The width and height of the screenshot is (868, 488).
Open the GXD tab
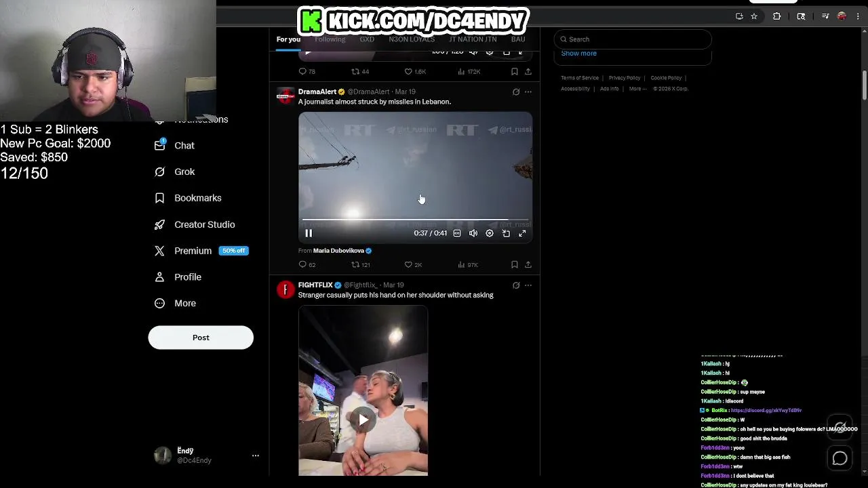click(x=367, y=39)
